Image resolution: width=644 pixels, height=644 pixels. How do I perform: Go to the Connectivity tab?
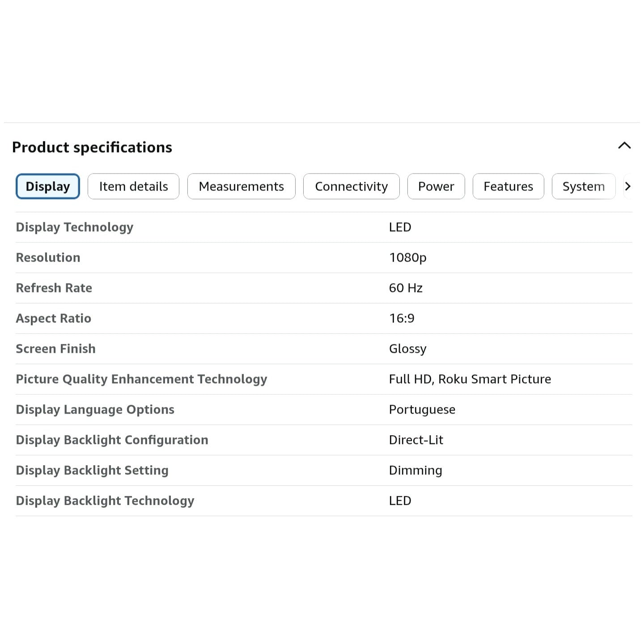click(351, 186)
